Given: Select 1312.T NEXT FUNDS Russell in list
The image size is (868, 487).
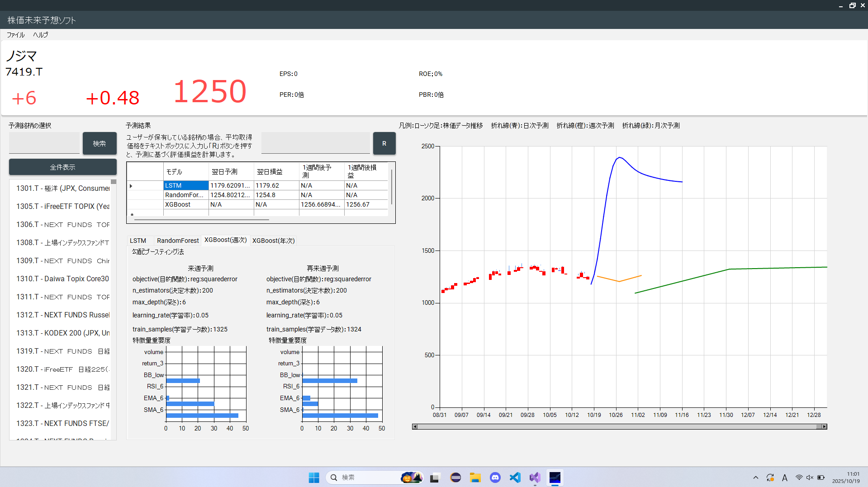Looking at the screenshot, I should coord(63,315).
